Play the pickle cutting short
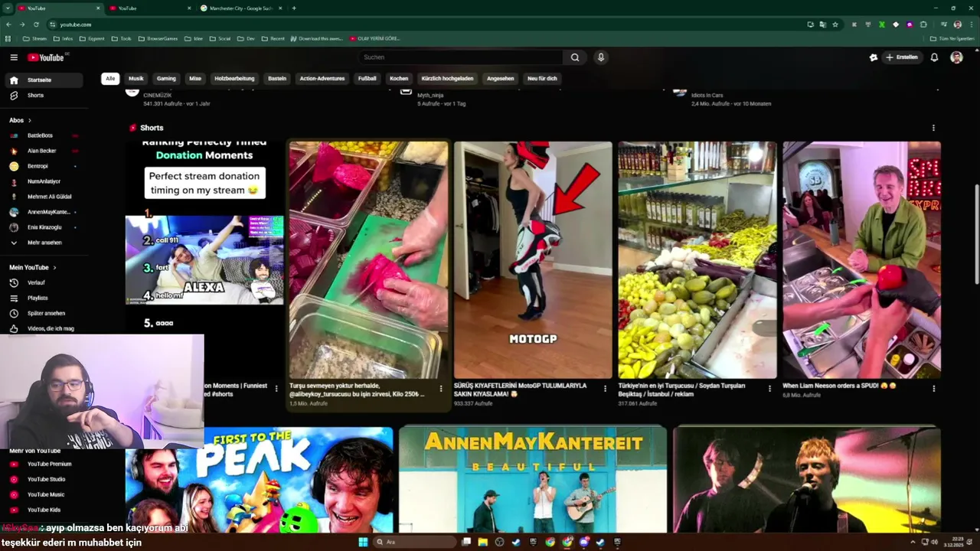The width and height of the screenshot is (980, 551). (x=368, y=260)
